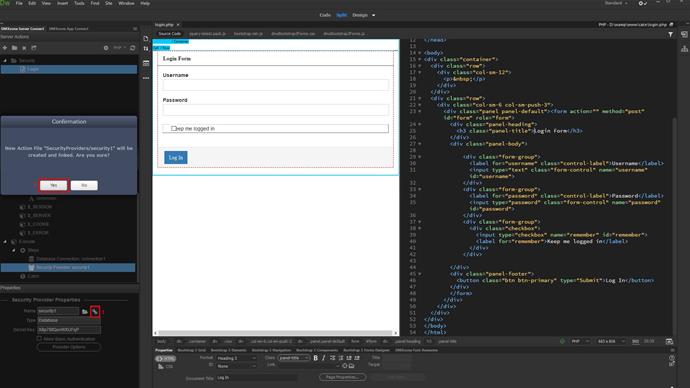This screenshot has height=388, width=690.
Task: Switch to Split view
Action: pyautogui.click(x=341, y=15)
